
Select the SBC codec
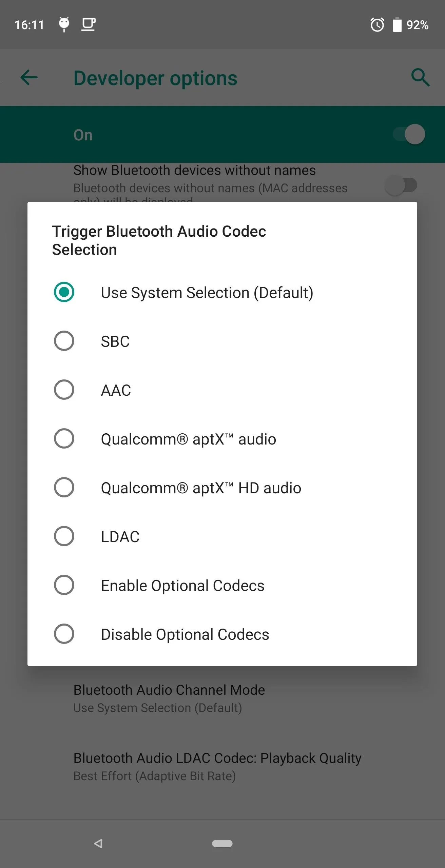[x=222, y=341]
